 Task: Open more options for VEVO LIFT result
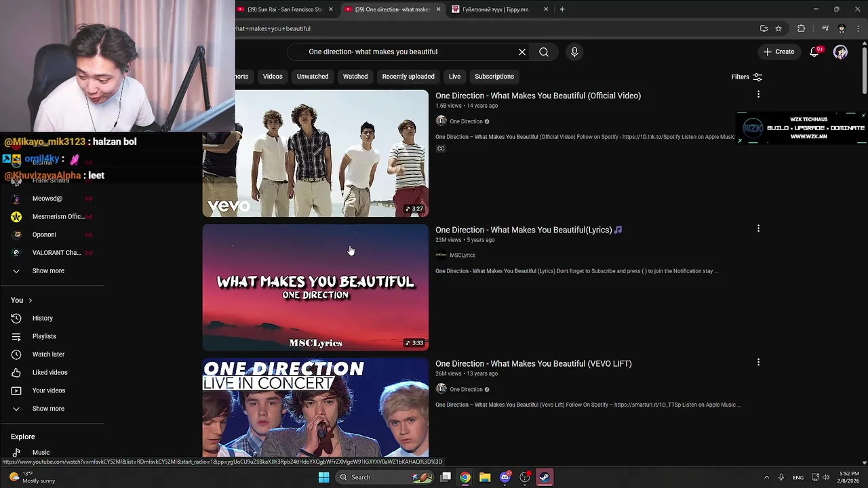point(758,362)
